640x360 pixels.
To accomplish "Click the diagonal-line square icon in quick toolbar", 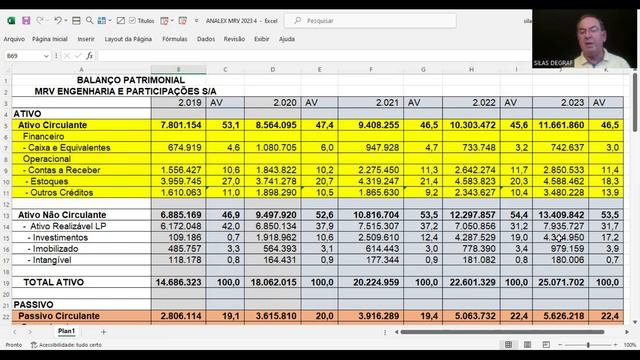I will [x=121, y=20].
